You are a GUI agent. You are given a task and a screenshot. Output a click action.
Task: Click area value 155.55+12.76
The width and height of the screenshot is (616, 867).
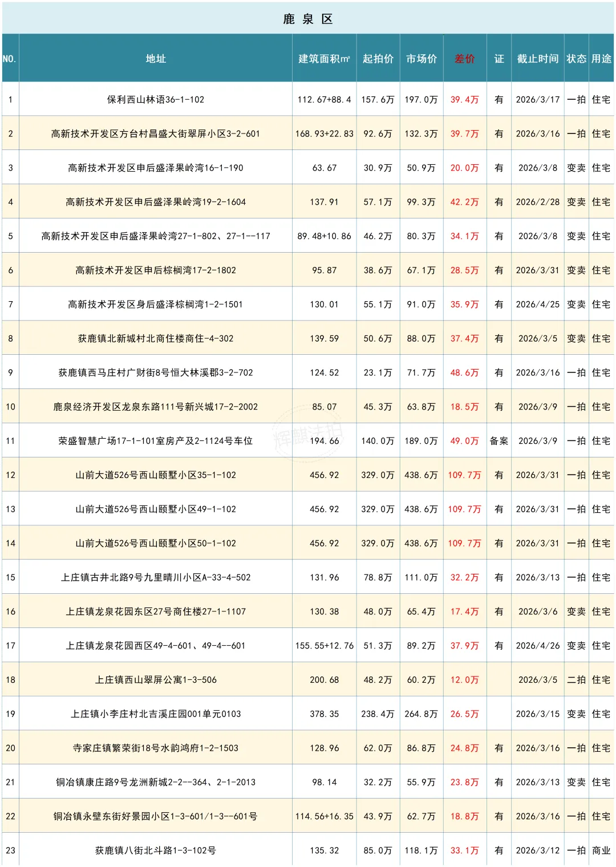tap(325, 646)
